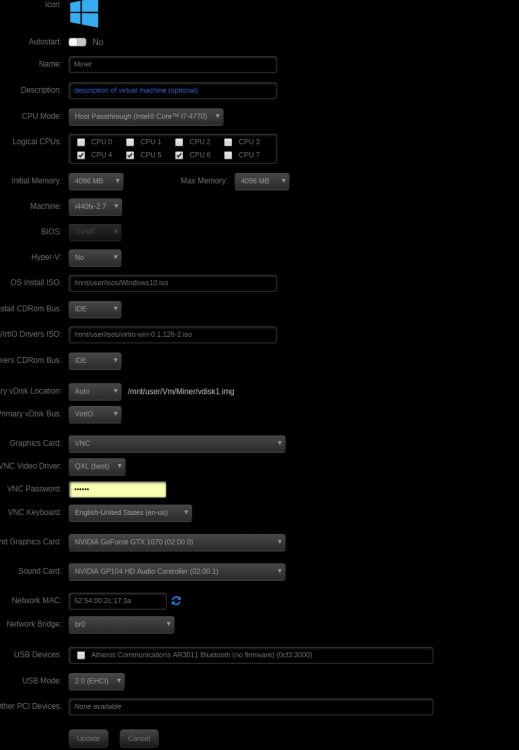
Task: Regenerate the Network MAC address via refresh icon
Action: point(176,601)
